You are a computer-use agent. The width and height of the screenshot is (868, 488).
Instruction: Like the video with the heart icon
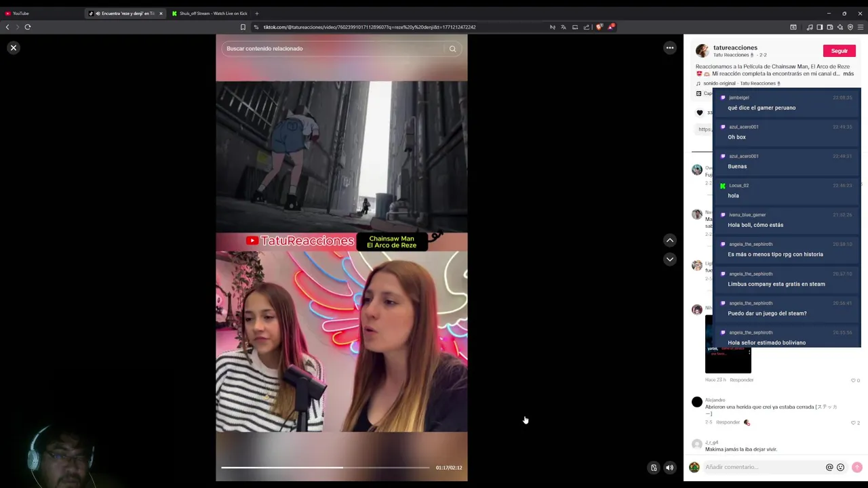(700, 113)
